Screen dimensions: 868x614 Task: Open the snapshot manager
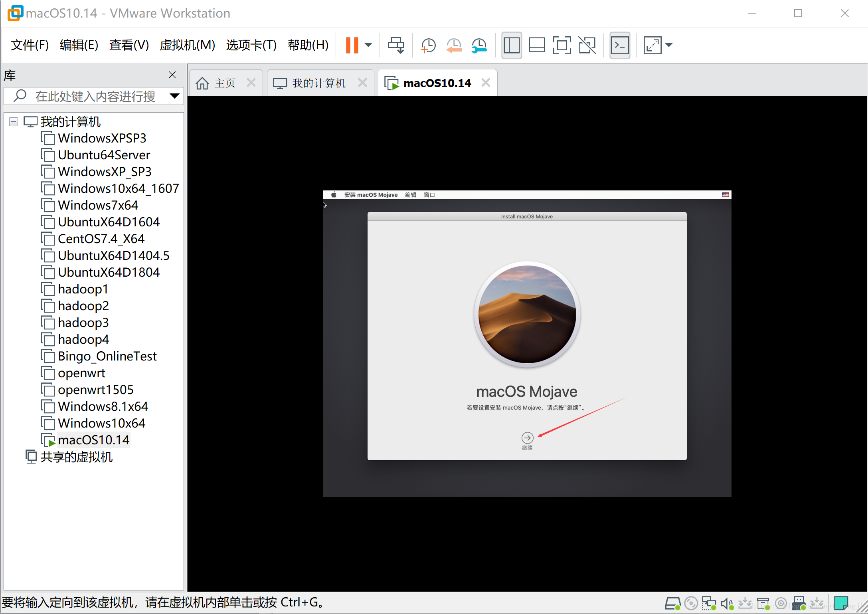pos(479,45)
